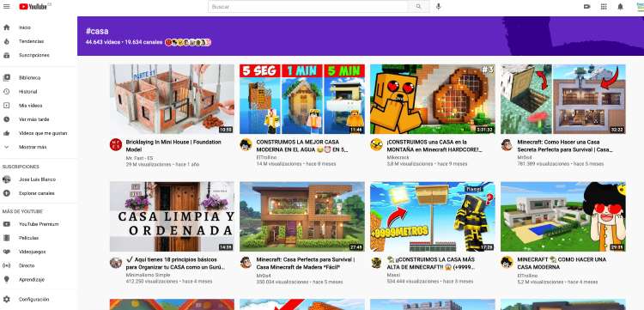
Task: Open the create video camera icon
Action: click(x=587, y=7)
